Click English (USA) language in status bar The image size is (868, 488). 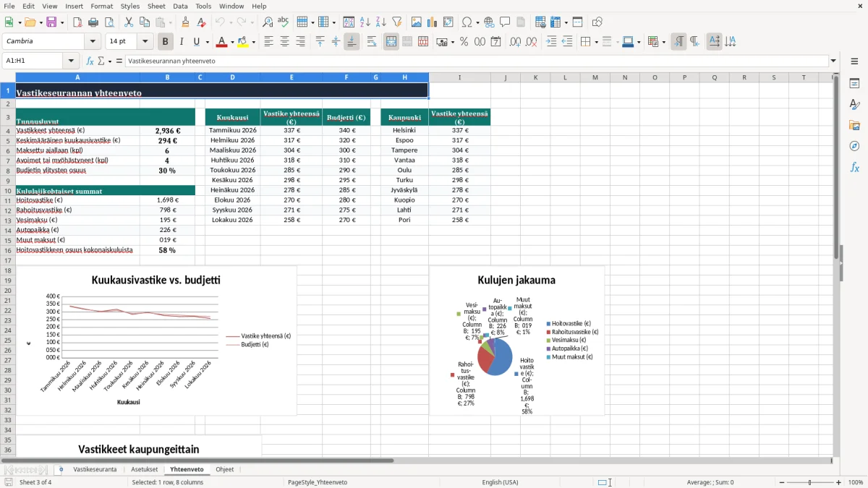click(501, 482)
